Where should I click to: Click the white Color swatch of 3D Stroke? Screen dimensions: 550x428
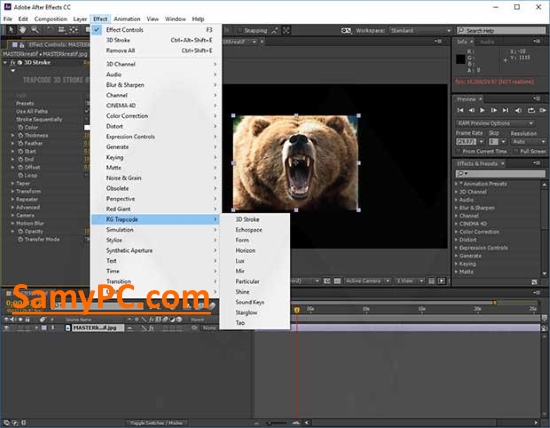pos(87,127)
